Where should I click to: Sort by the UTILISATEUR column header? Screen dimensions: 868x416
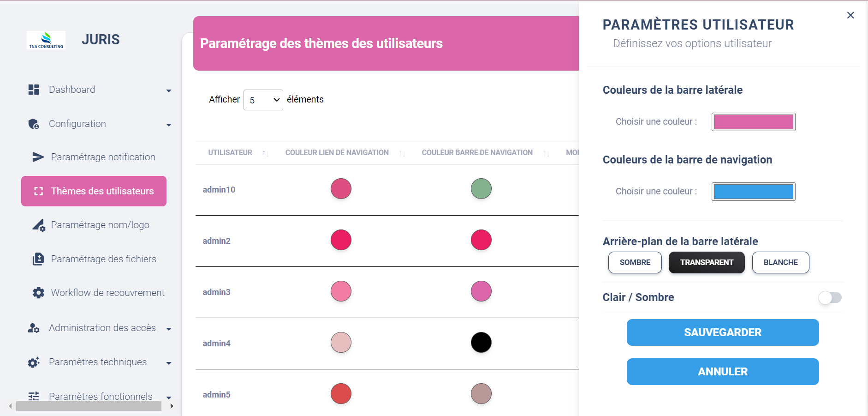click(230, 153)
